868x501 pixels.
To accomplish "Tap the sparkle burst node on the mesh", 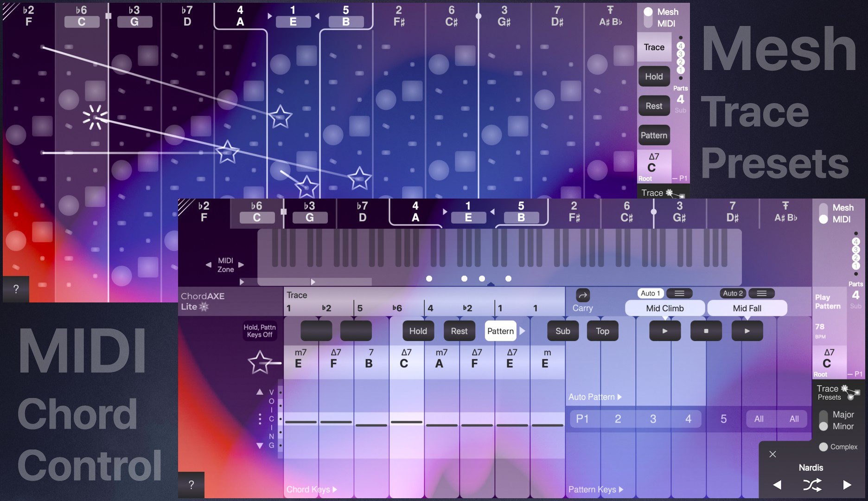I will point(95,117).
